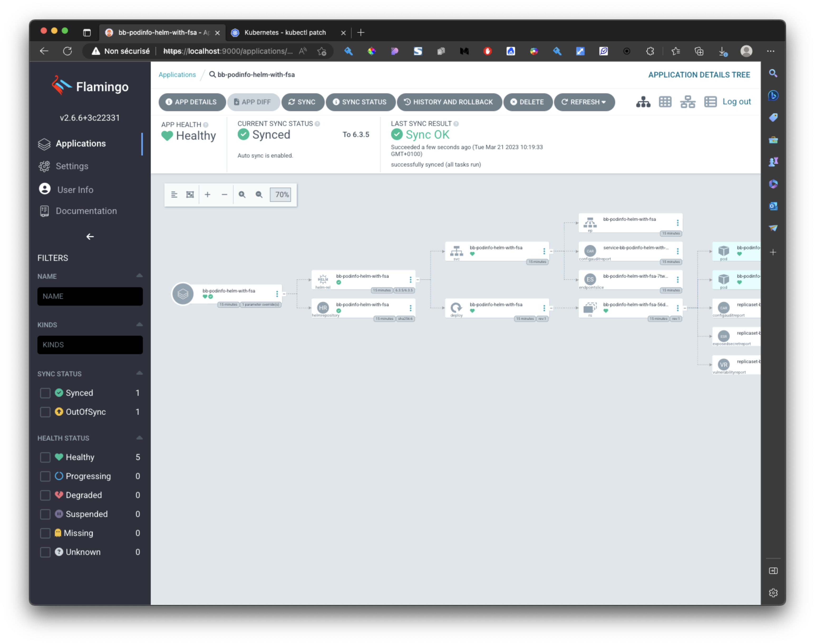Switch to the pods grid view icon
815x644 pixels.
tap(665, 102)
